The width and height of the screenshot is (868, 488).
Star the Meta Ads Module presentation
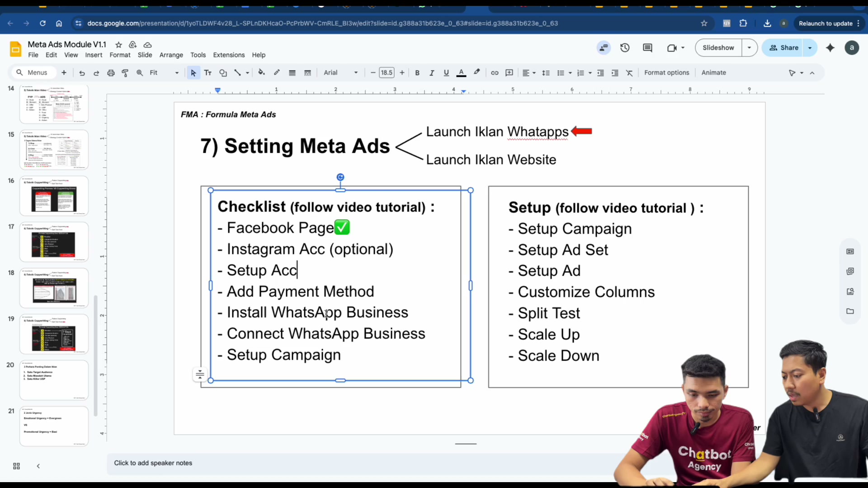pyautogui.click(x=118, y=45)
